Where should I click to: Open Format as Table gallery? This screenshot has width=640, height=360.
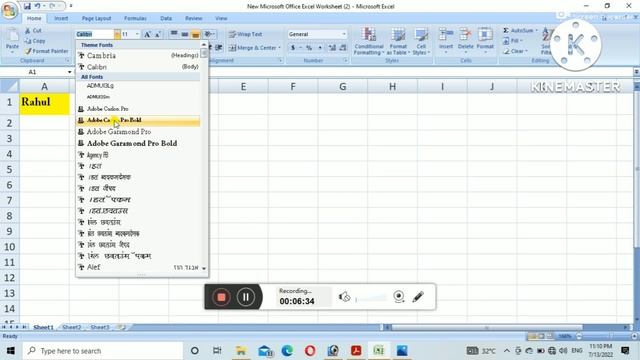click(398, 41)
